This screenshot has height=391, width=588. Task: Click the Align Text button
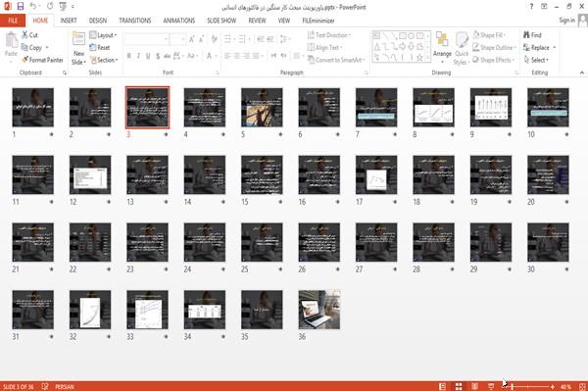click(324, 48)
